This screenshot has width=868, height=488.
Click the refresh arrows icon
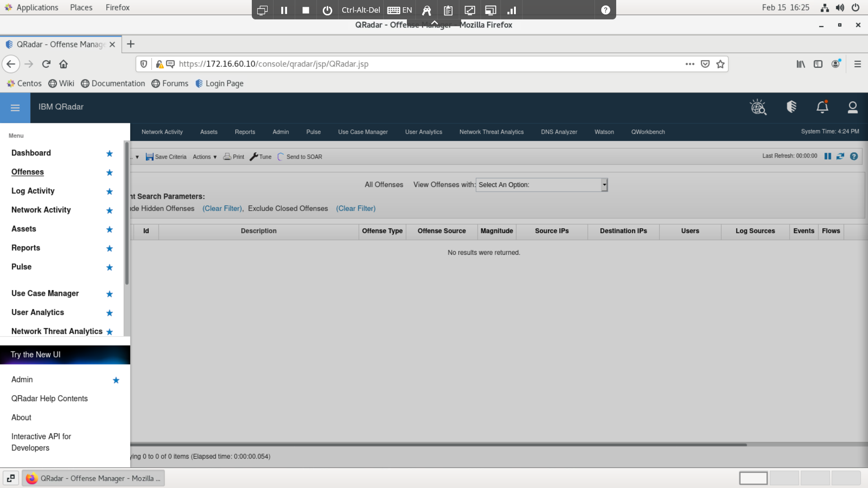click(x=840, y=156)
